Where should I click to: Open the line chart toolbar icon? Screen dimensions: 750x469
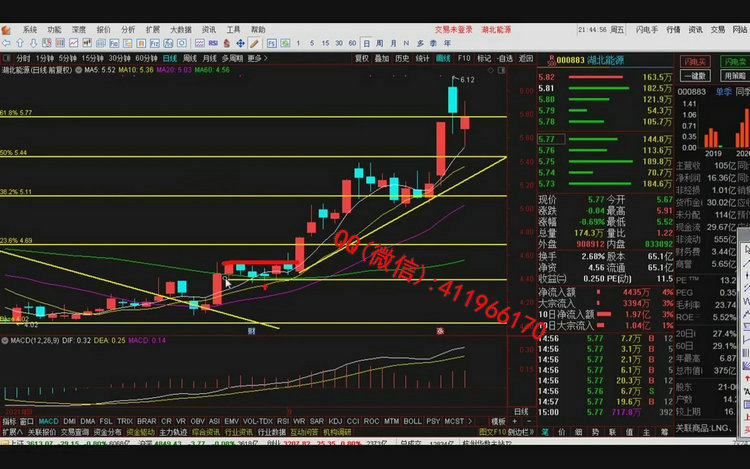coord(74,44)
